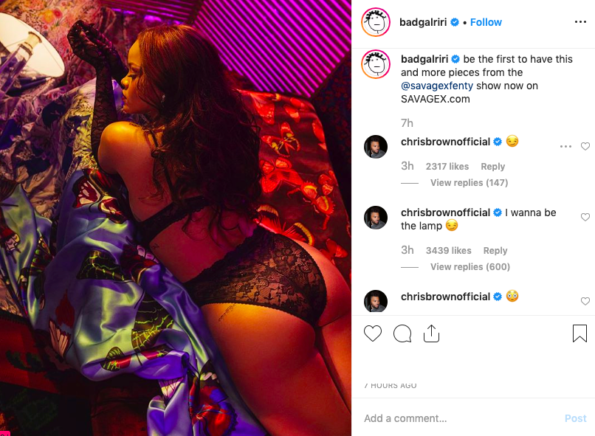The image size is (595, 436).
Task: Reply to the comment with 2317 likes
Action: tap(493, 167)
